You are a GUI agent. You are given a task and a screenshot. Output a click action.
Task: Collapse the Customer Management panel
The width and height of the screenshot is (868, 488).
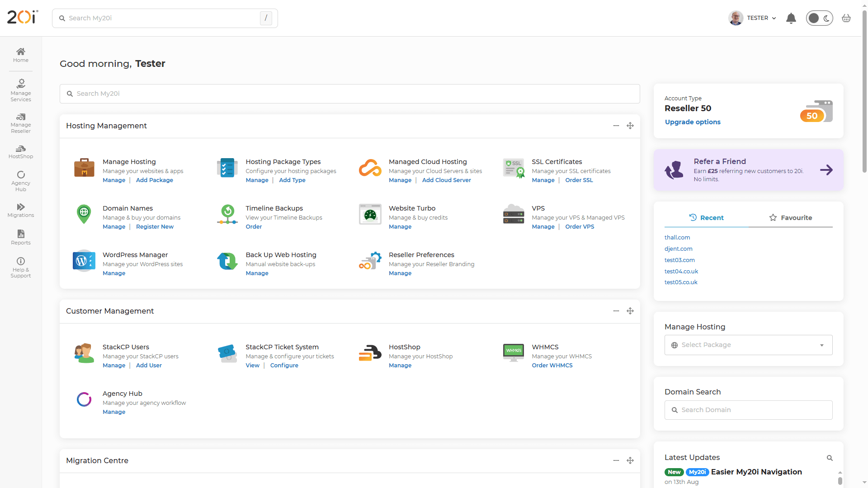coord(616,311)
